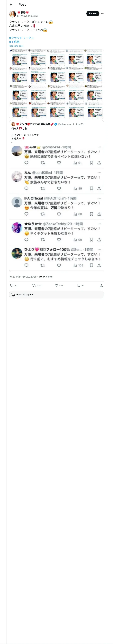
Task: Bookmark the post with 51 bookmarks
Action: (79, 285)
